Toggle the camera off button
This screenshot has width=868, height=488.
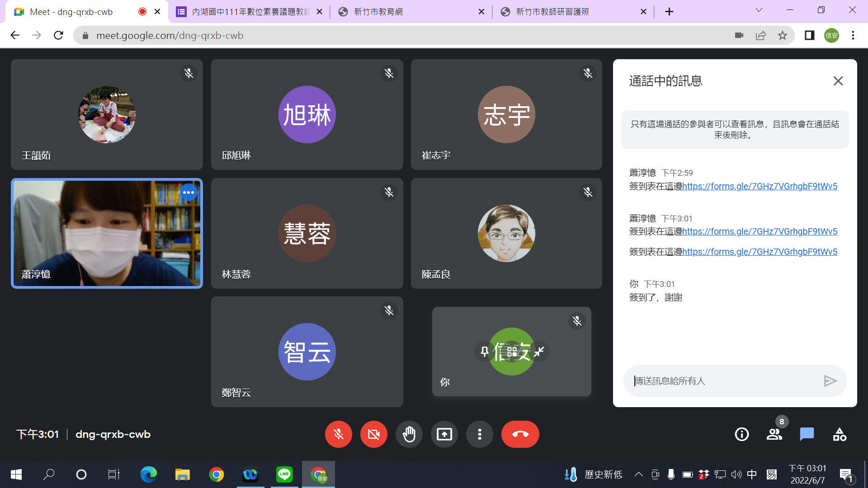[x=373, y=434]
